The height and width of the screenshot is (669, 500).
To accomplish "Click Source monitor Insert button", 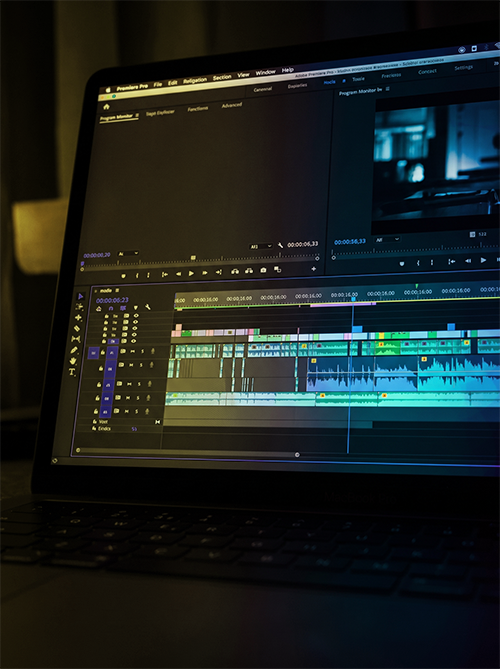I will click(x=235, y=271).
